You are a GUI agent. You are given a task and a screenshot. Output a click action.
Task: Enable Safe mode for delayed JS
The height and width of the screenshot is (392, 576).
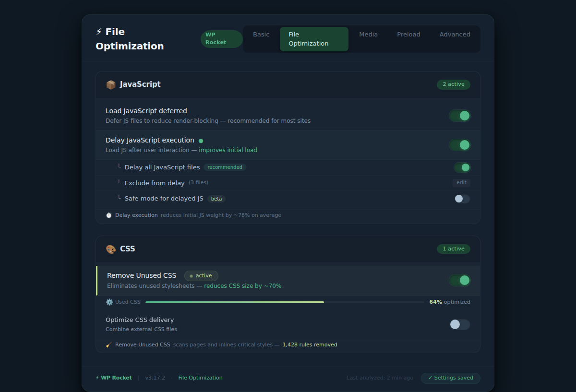click(x=462, y=199)
